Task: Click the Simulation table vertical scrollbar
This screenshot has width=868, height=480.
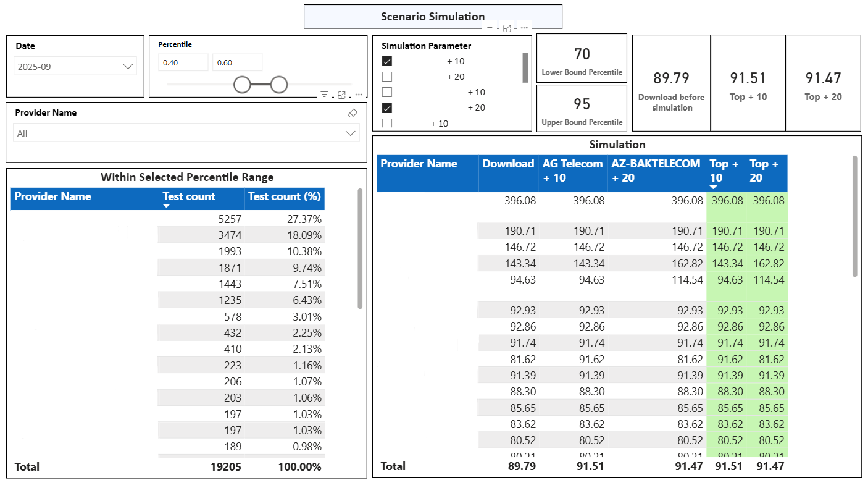Action: (x=854, y=216)
